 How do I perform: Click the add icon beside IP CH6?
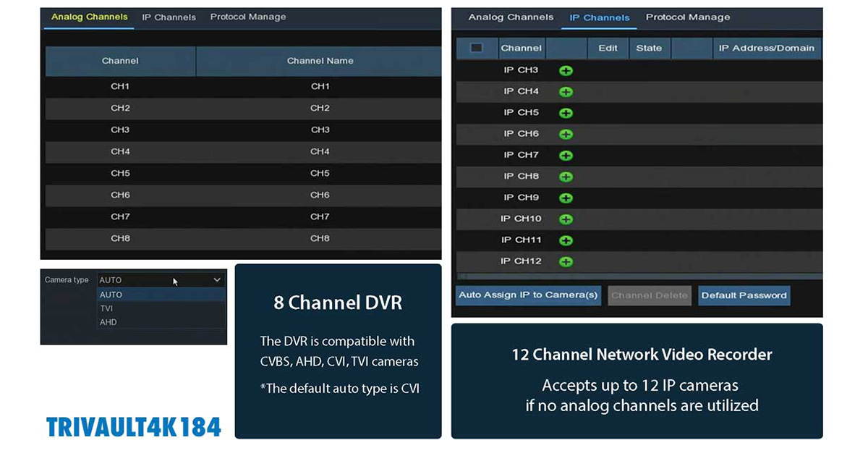pyautogui.click(x=566, y=134)
